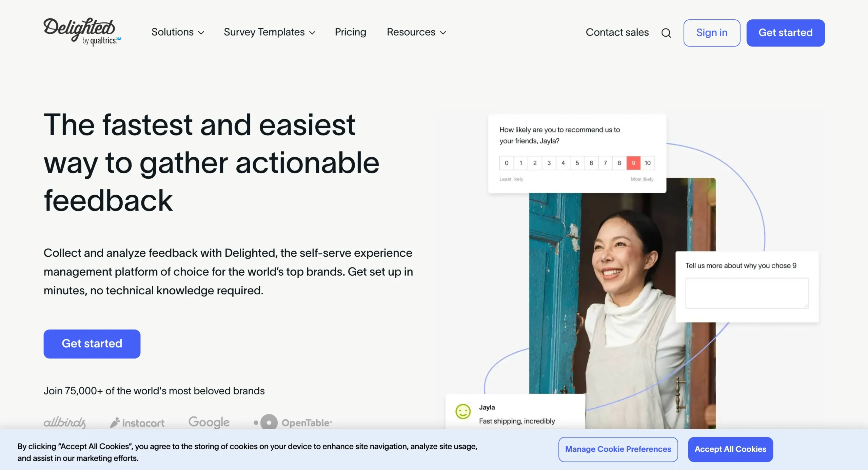
Task: Click the Sign in button
Action: [711, 33]
